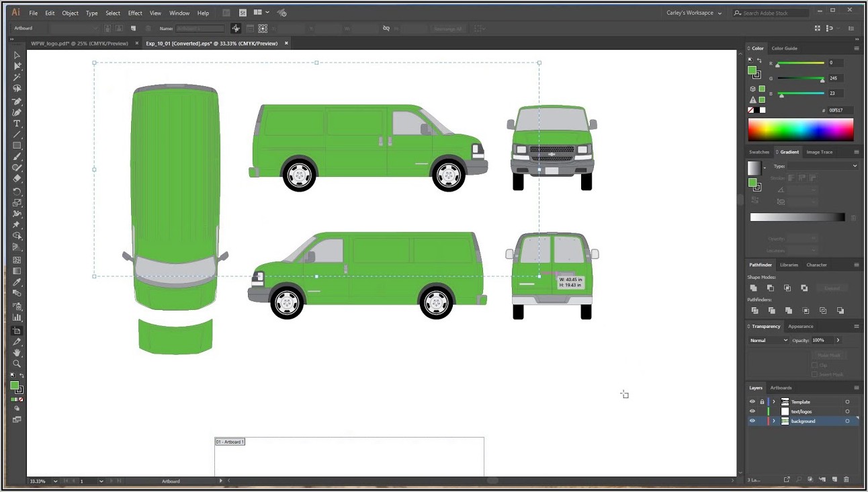
Task: Switch to the Artboards panel tab
Action: click(781, 388)
